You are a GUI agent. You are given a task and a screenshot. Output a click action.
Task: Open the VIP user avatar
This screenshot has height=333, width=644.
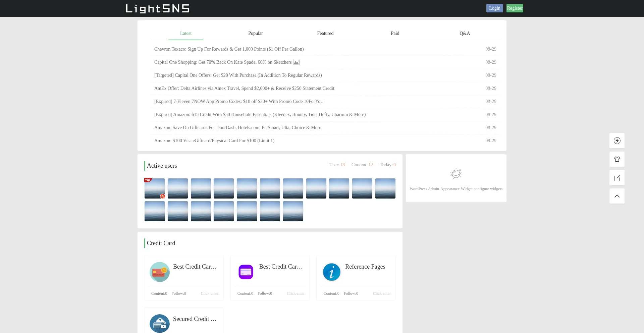(155, 188)
